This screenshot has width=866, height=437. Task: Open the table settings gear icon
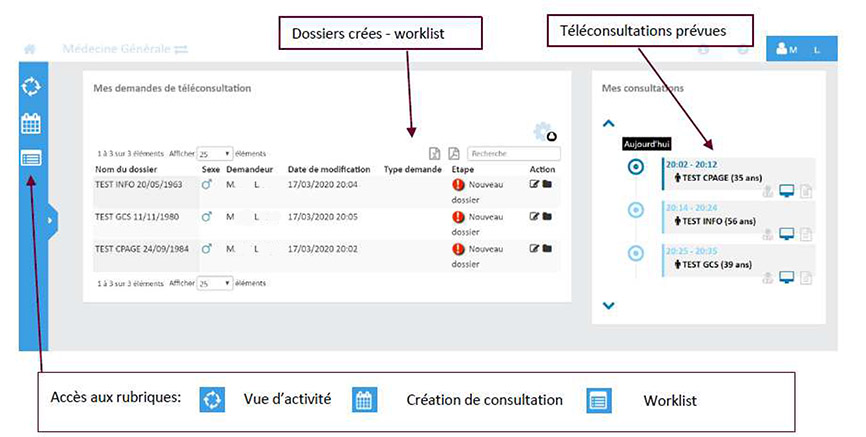pos(544,131)
